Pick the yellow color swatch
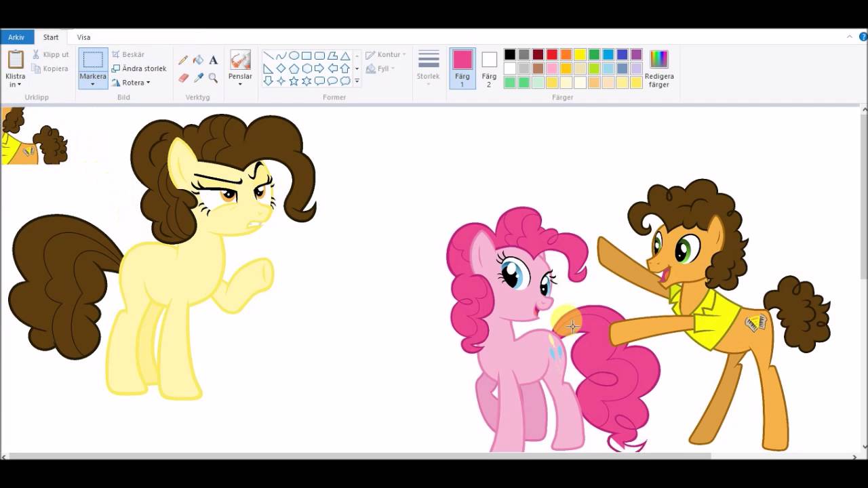The width and height of the screenshot is (868, 488). click(580, 55)
